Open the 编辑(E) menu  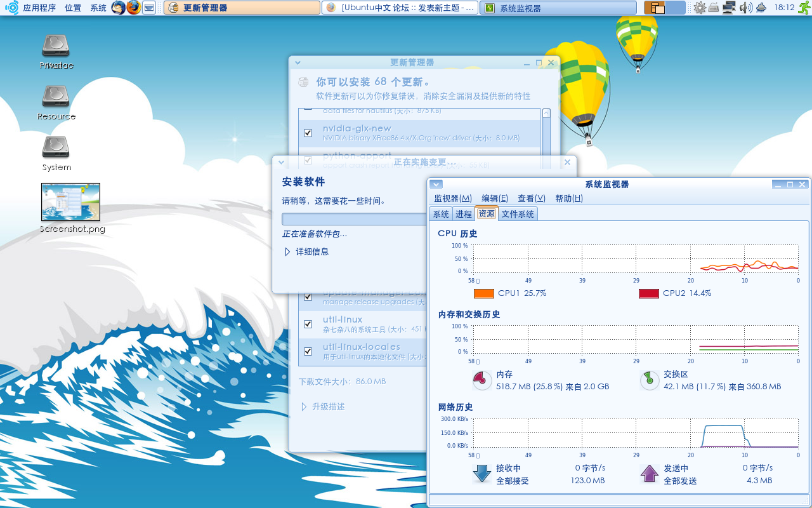[495, 198]
